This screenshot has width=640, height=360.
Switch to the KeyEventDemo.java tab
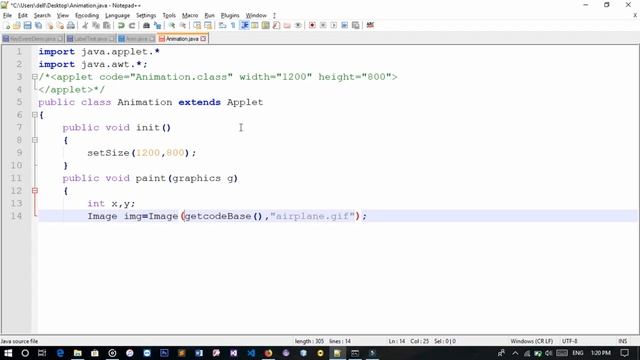33,39
